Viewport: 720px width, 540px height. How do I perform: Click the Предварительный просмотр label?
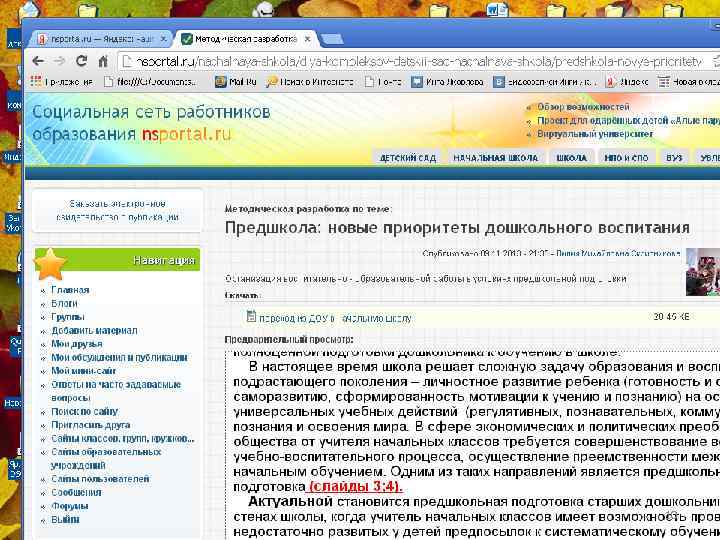pyautogui.click(x=289, y=340)
